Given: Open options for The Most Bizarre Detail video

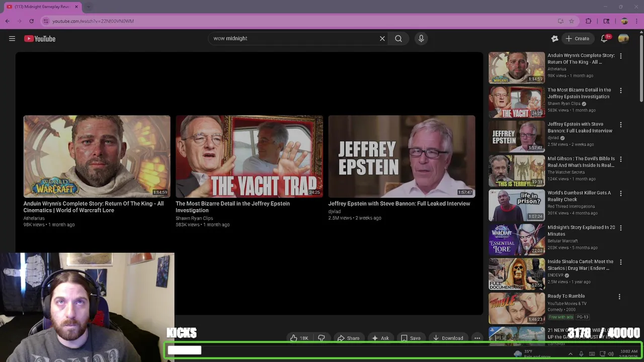Looking at the screenshot, I should (620, 90).
